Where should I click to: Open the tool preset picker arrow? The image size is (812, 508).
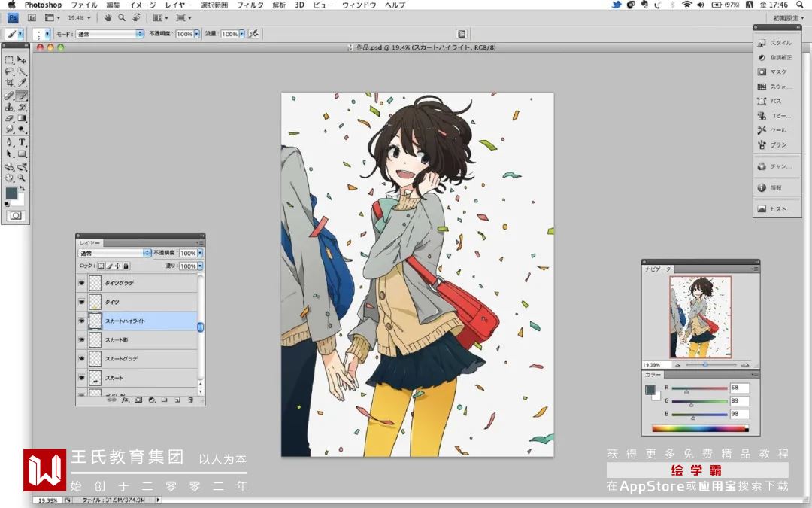coord(21,34)
